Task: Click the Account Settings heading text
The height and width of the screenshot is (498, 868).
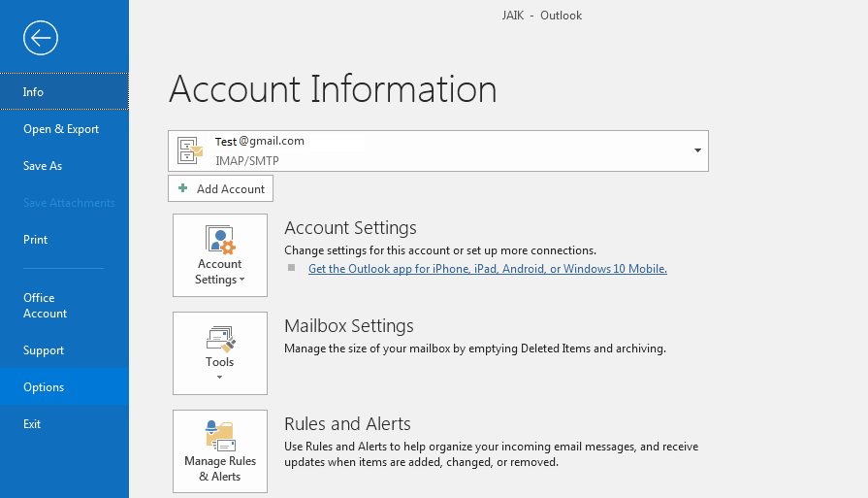Action: click(x=350, y=228)
